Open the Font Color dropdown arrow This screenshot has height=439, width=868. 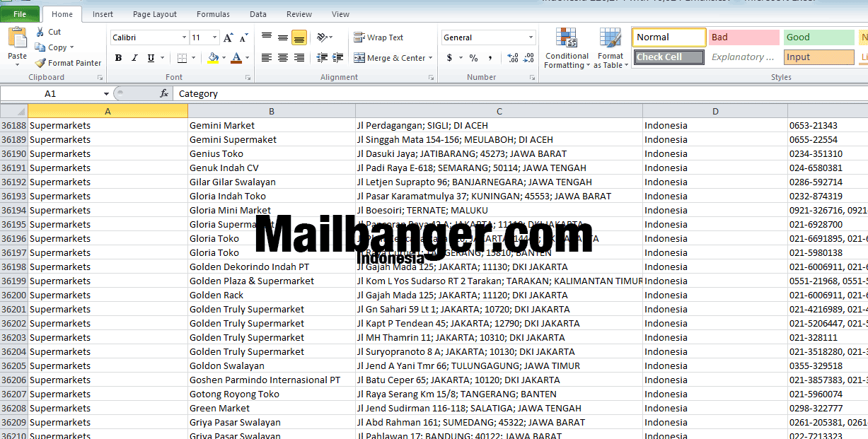(x=247, y=58)
